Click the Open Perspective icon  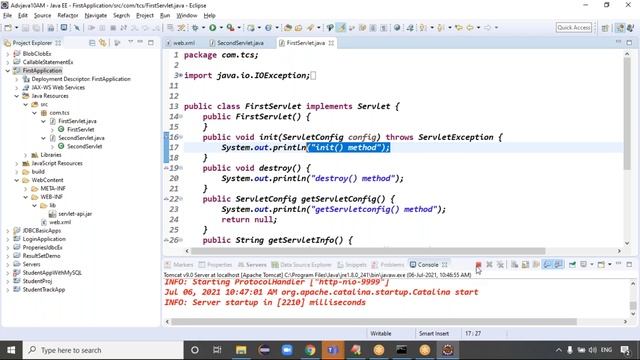click(x=605, y=28)
